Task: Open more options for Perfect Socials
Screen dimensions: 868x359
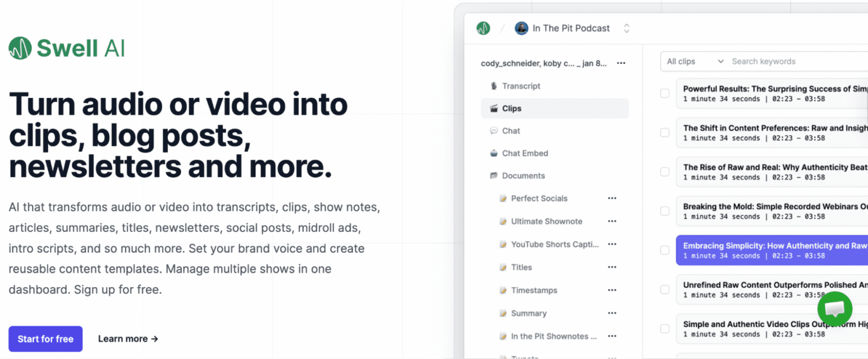Action: click(612, 198)
